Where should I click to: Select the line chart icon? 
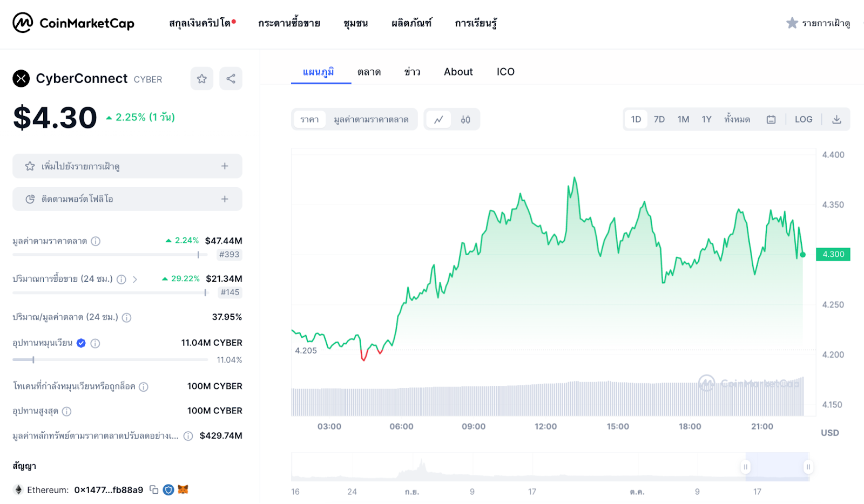point(438,119)
